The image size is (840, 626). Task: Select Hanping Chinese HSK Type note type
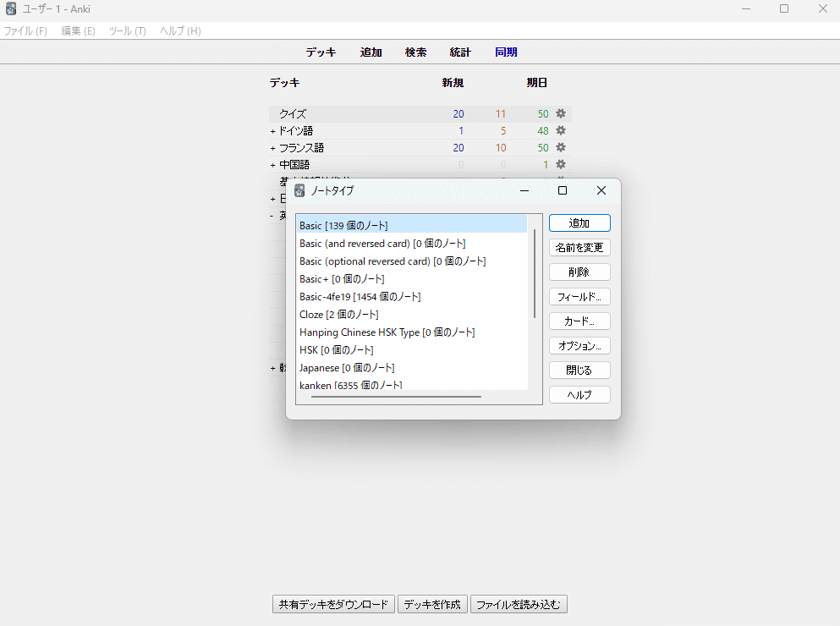pos(411,332)
